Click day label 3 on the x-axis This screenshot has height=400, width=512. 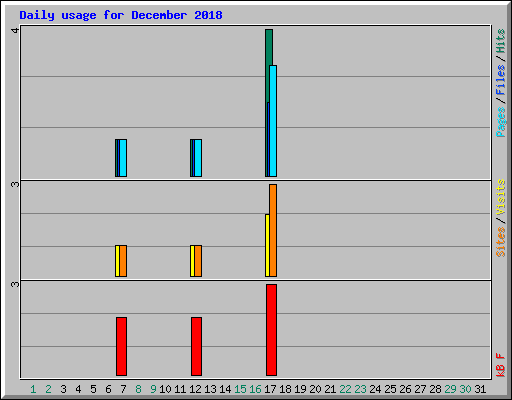[x=63, y=389]
